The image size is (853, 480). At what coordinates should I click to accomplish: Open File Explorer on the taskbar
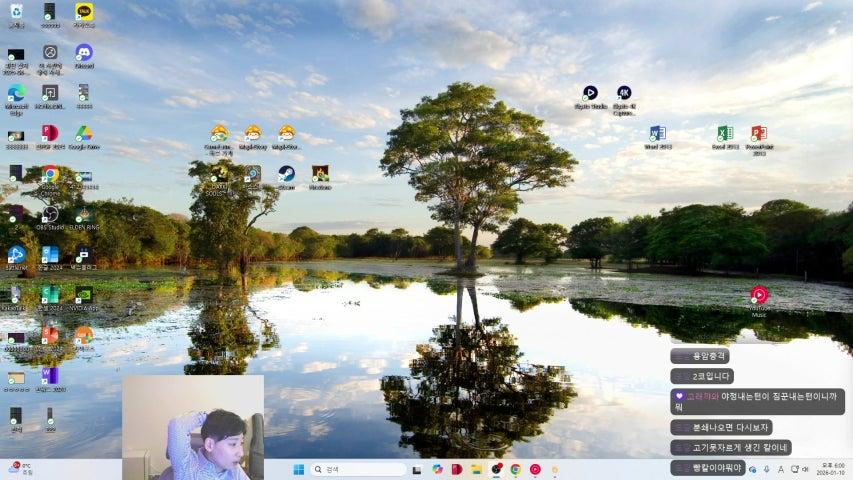point(477,469)
